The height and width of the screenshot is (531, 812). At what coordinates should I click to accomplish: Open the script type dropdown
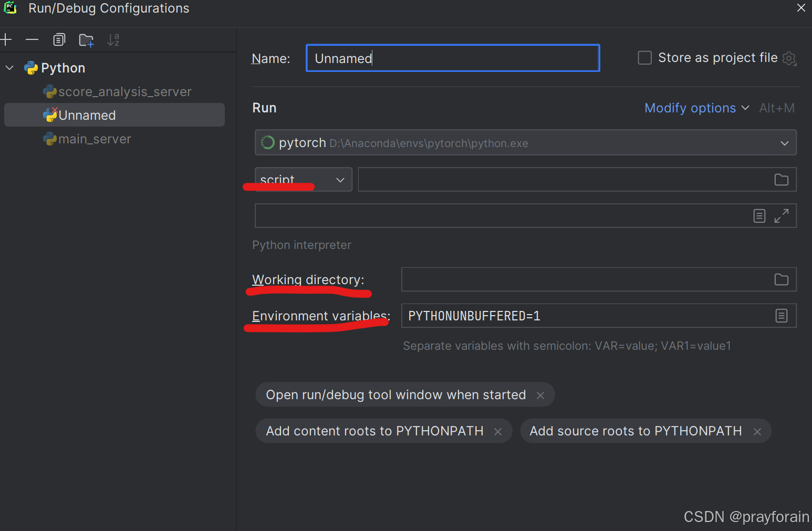340,180
